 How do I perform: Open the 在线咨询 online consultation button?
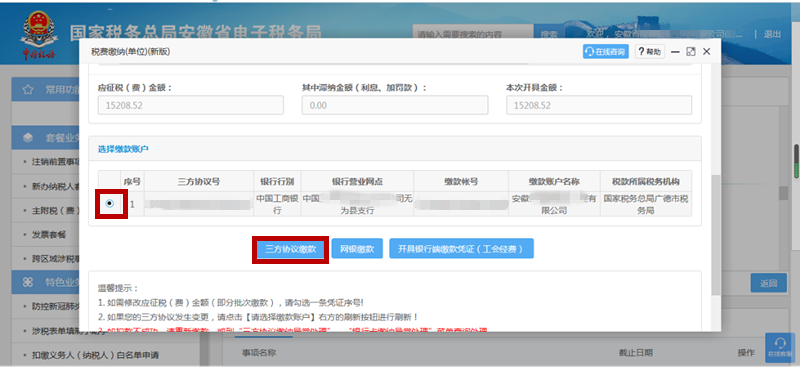tap(606, 52)
